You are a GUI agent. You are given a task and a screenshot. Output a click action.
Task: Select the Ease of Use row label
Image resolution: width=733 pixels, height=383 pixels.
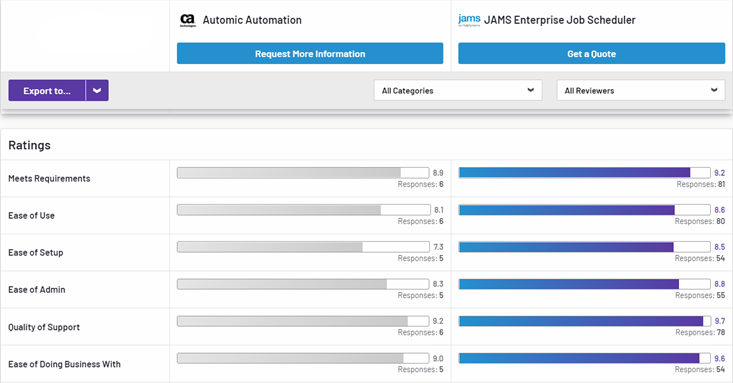coord(31,216)
